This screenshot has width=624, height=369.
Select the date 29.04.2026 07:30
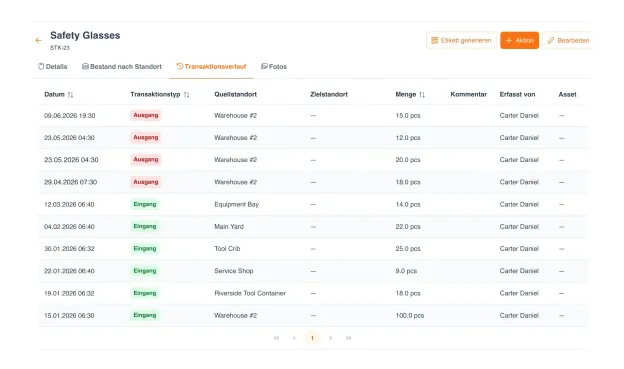pyautogui.click(x=70, y=182)
